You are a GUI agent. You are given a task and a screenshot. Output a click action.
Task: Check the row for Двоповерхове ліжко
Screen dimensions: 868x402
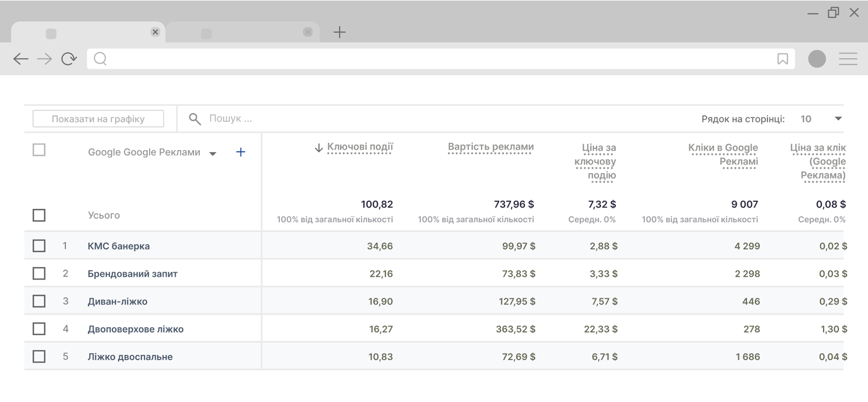[39, 329]
